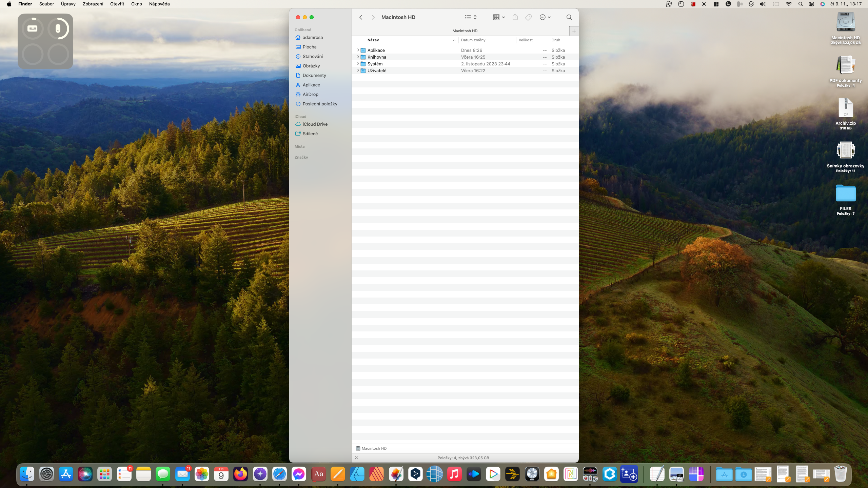The height and width of the screenshot is (488, 868).
Task: Open the grouping options dropdown
Action: [x=499, y=17]
